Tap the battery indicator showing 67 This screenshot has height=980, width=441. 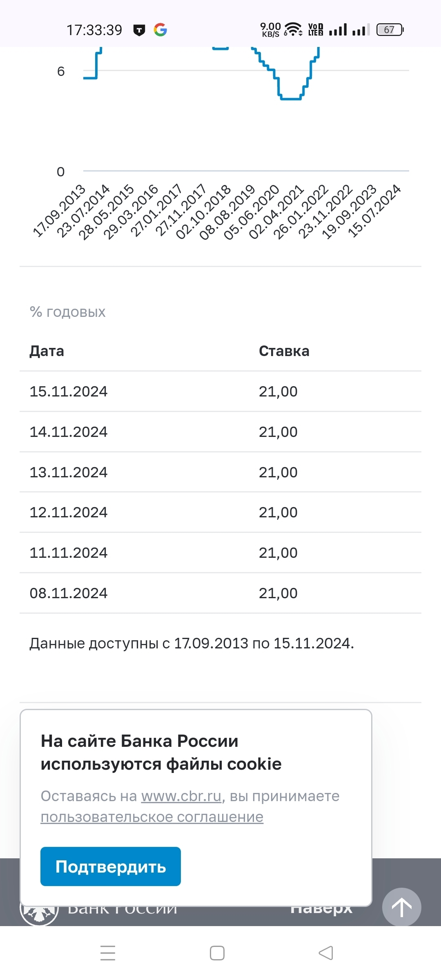click(390, 29)
